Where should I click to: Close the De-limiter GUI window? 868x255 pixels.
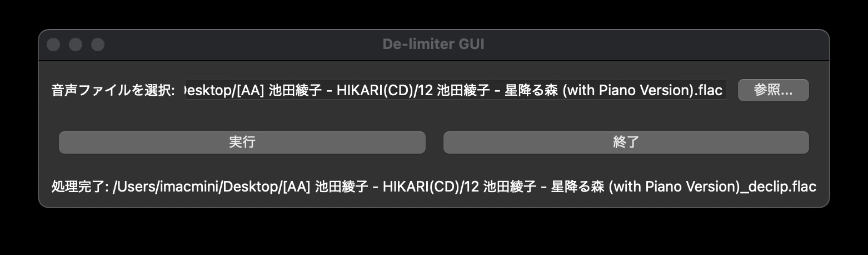coord(53,45)
